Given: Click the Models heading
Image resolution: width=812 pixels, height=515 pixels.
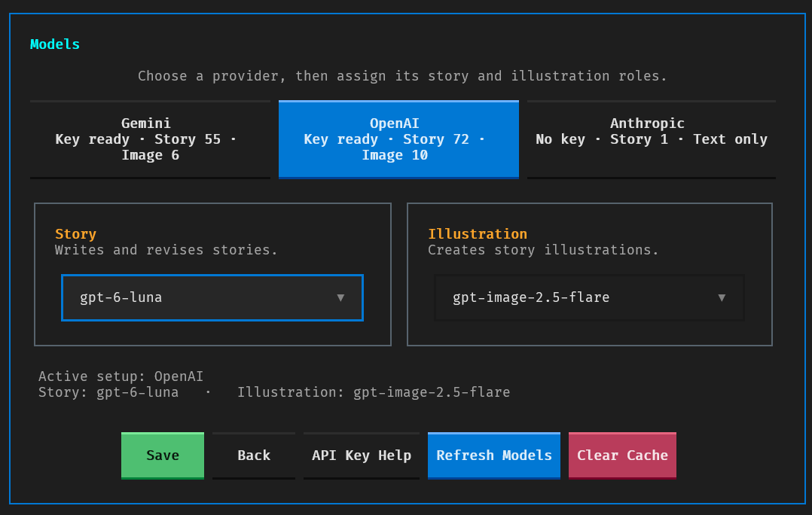Looking at the screenshot, I should [55, 44].
